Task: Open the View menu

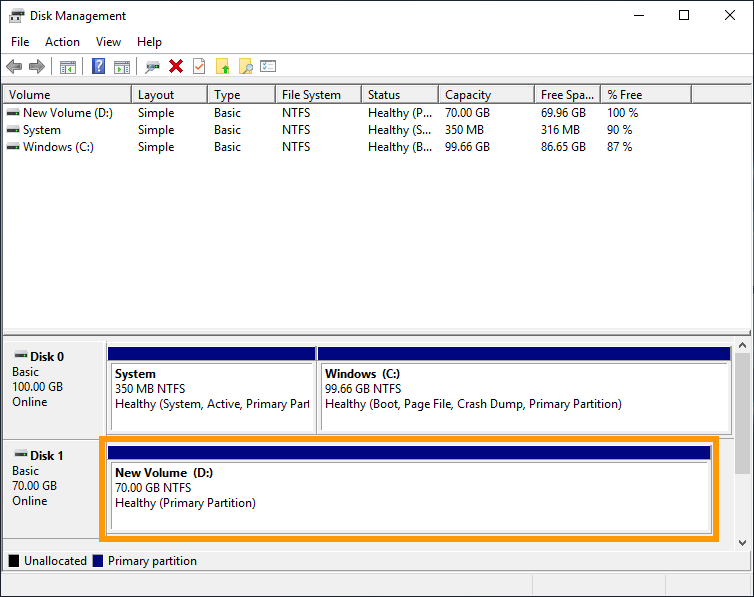Action: tap(108, 42)
